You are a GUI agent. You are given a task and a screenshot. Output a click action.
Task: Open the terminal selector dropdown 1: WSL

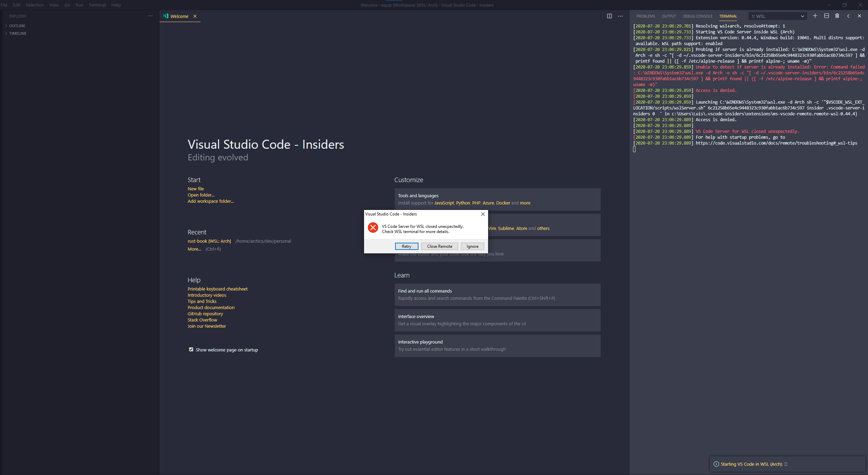click(x=777, y=16)
